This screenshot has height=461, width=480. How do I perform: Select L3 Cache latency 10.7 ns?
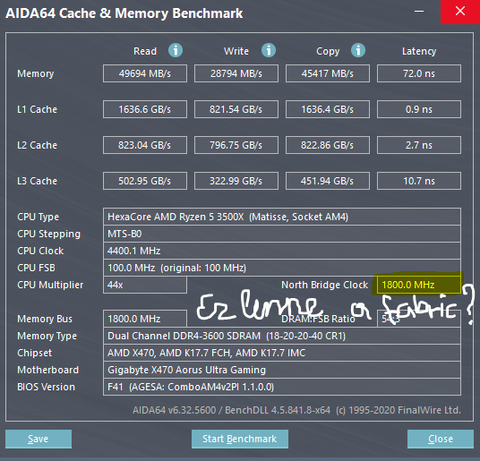pyautogui.click(x=419, y=181)
